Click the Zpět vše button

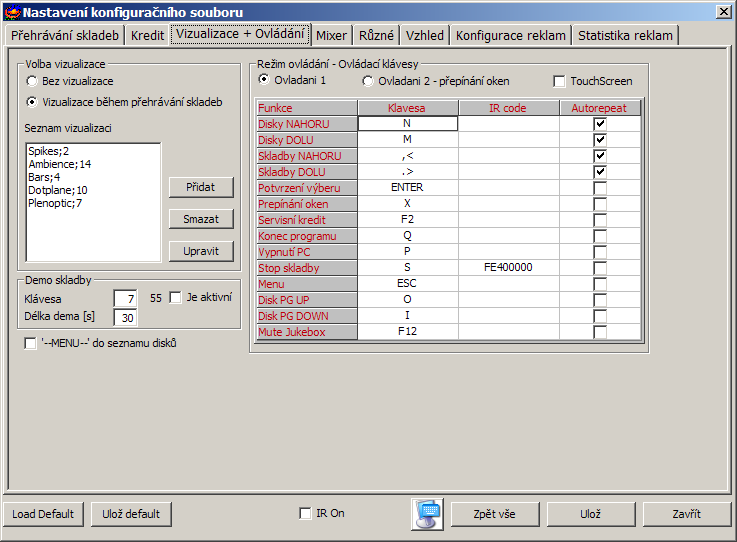pyautogui.click(x=494, y=514)
